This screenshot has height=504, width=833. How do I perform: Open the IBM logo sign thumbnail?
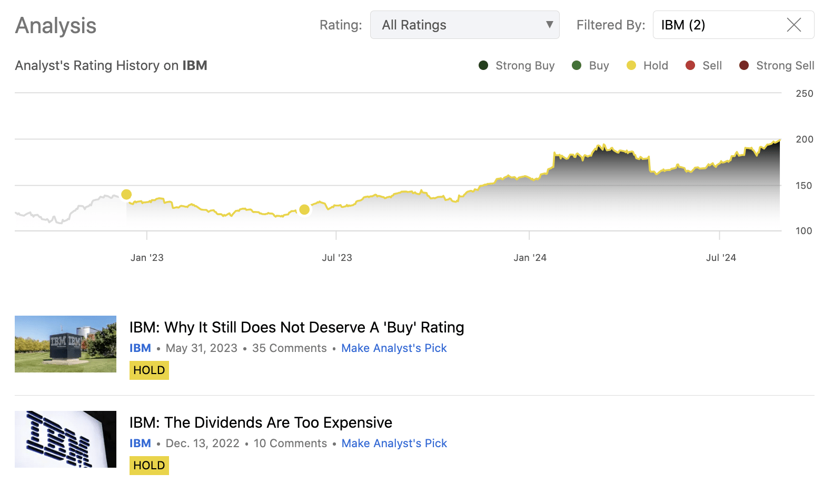point(65,439)
